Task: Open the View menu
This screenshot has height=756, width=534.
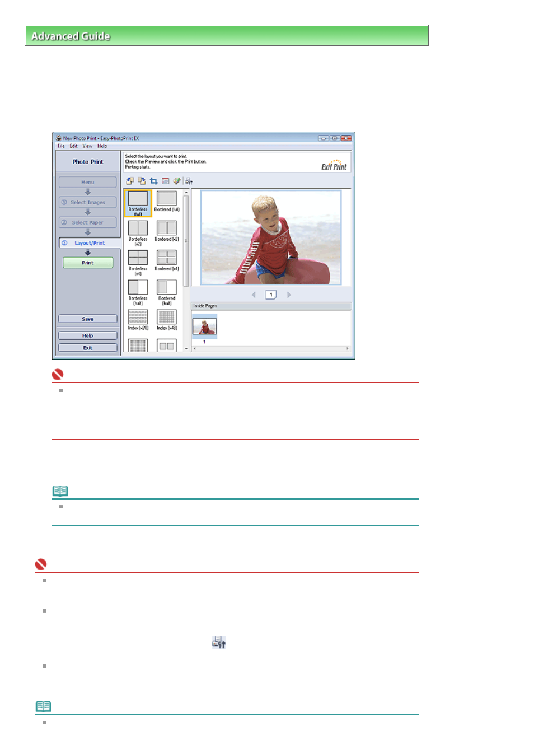Action: [x=87, y=146]
